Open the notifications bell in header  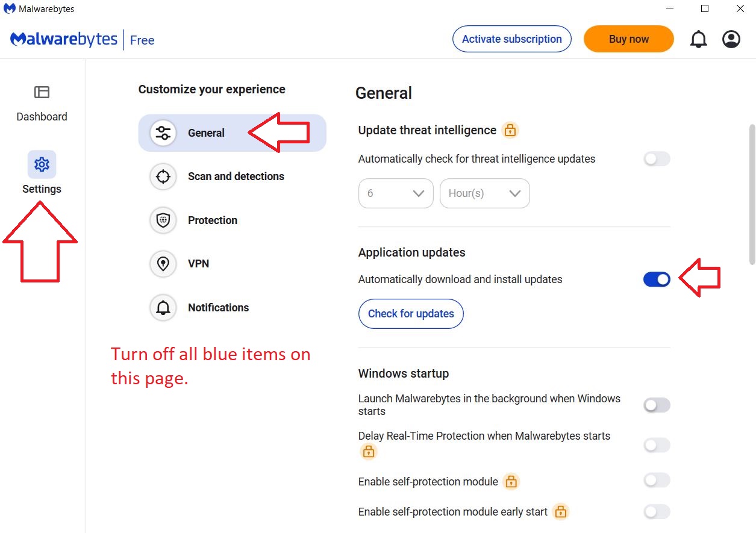[x=698, y=40]
